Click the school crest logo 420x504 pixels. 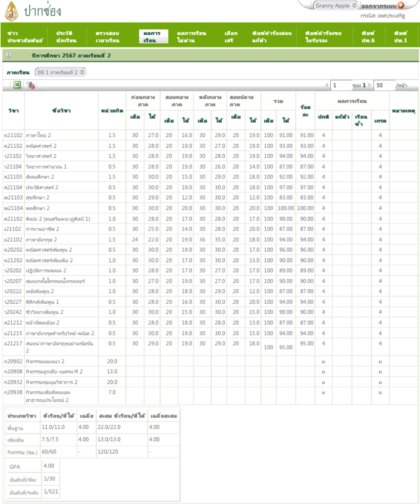click(12, 11)
